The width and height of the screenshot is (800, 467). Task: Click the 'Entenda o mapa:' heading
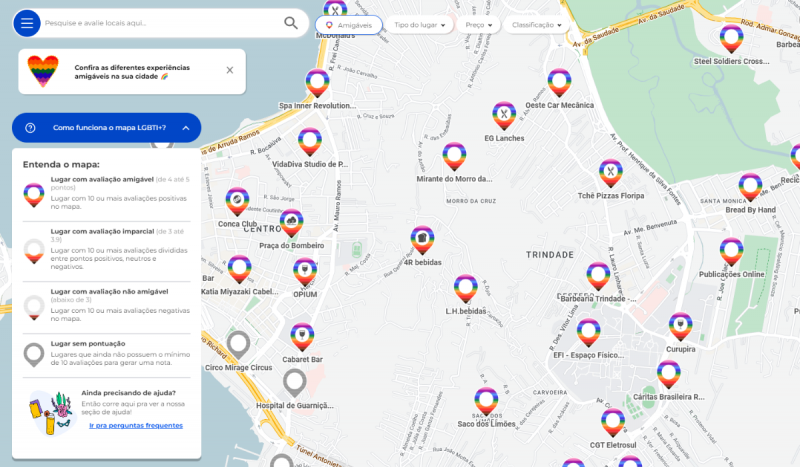[61, 165]
